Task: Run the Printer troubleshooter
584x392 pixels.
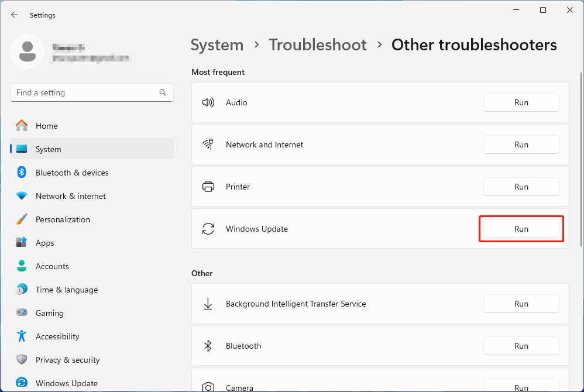Action: click(521, 187)
